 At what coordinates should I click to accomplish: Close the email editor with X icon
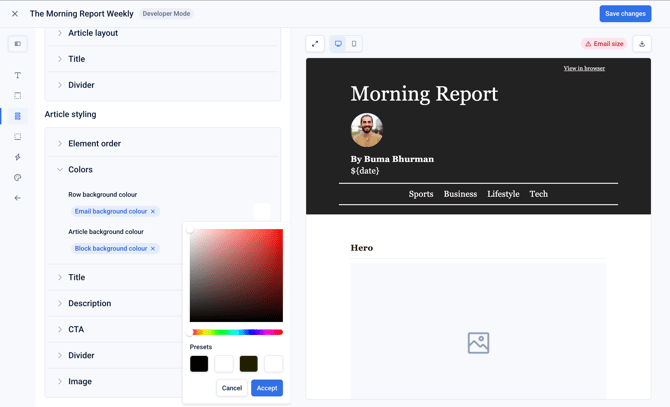pyautogui.click(x=15, y=14)
